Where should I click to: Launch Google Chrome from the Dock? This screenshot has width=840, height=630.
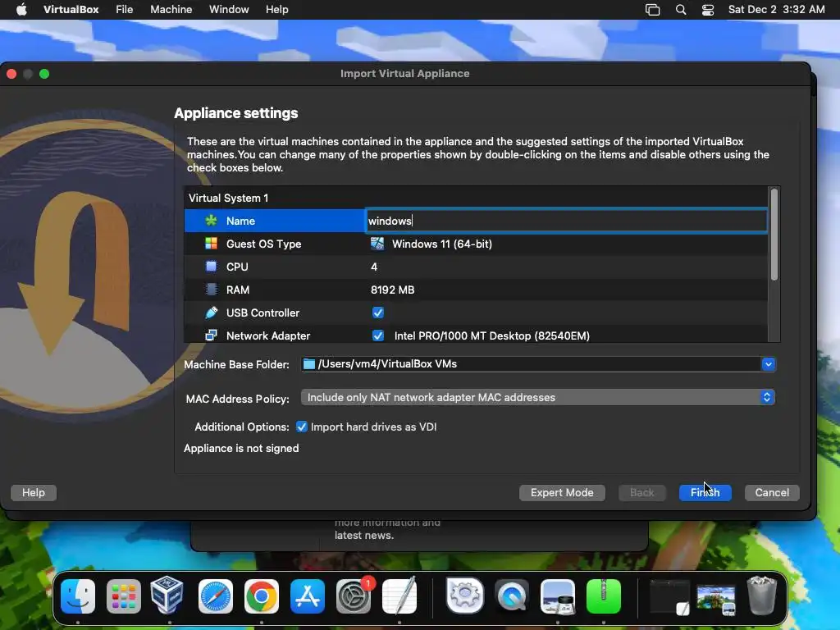click(x=262, y=596)
